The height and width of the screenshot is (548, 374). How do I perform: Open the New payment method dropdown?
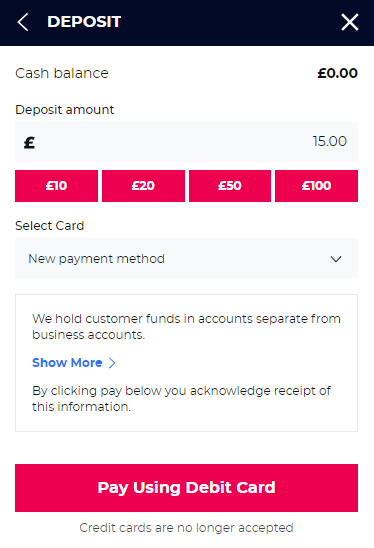[x=186, y=258]
